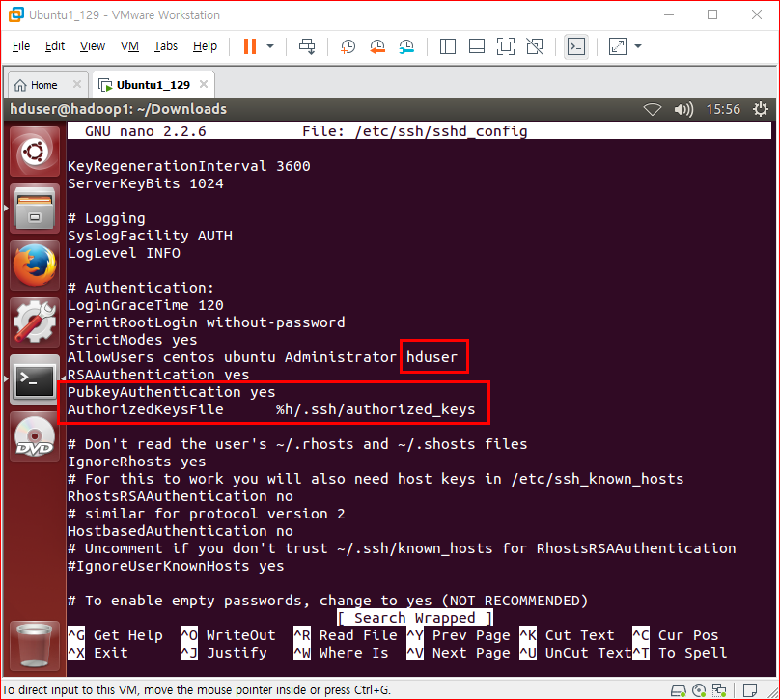Screen dimensions: 780x700
Task: Enter full screen mode
Action: click(x=506, y=46)
